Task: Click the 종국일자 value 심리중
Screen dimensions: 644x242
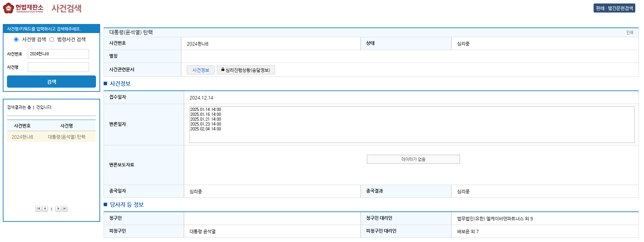Action: coord(196,192)
